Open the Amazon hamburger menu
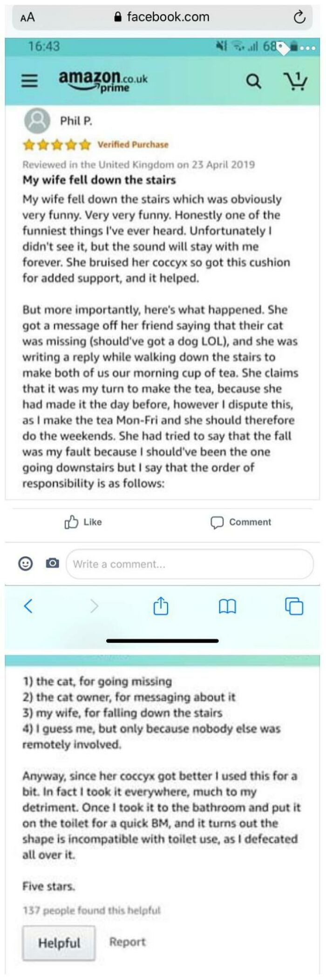Screen dimensions: 326x980 tap(29, 81)
